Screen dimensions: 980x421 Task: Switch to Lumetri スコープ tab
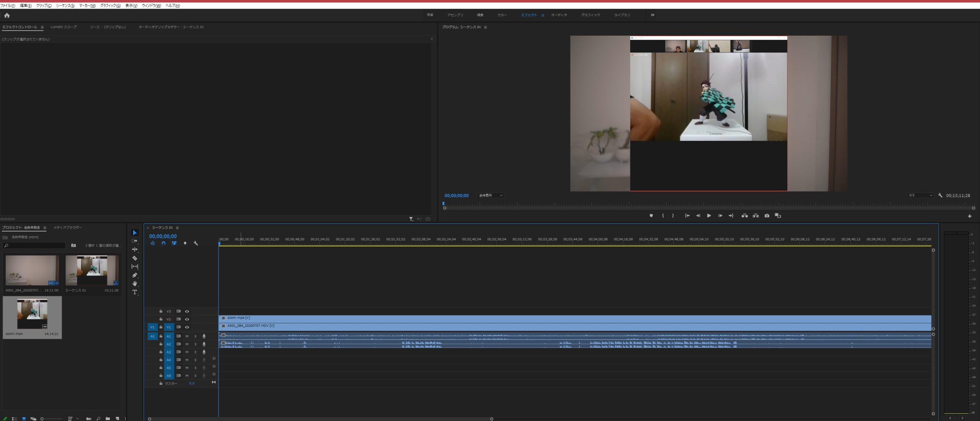(64, 27)
